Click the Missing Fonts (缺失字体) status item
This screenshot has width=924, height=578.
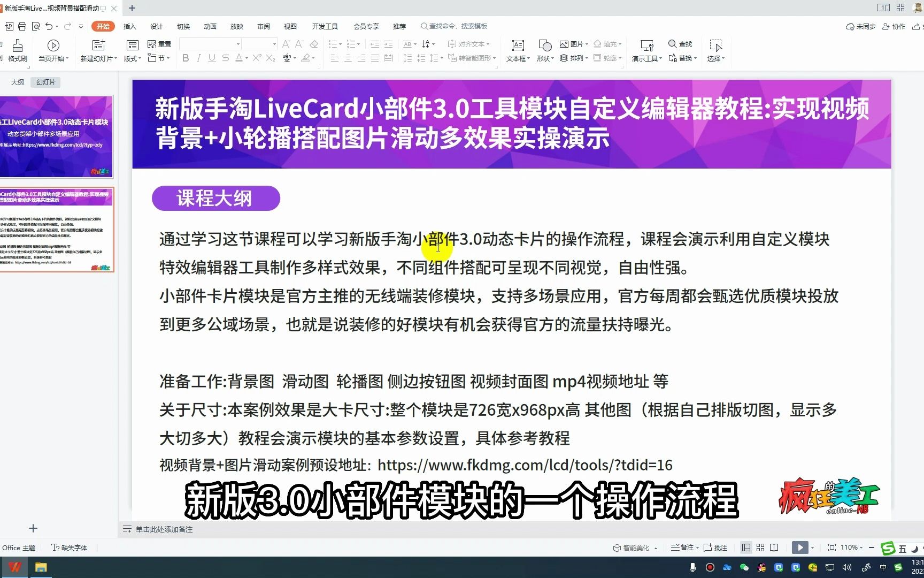(x=70, y=547)
